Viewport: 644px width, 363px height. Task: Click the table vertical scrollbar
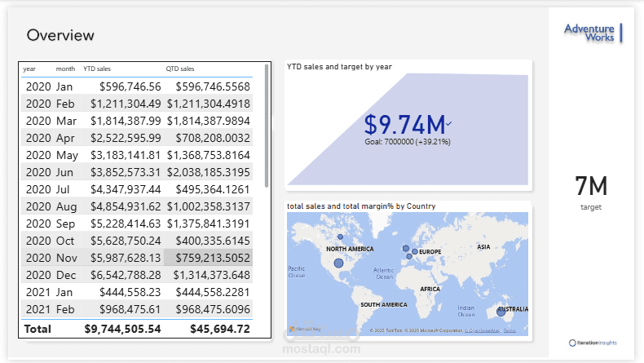click(x=267, y=126)
